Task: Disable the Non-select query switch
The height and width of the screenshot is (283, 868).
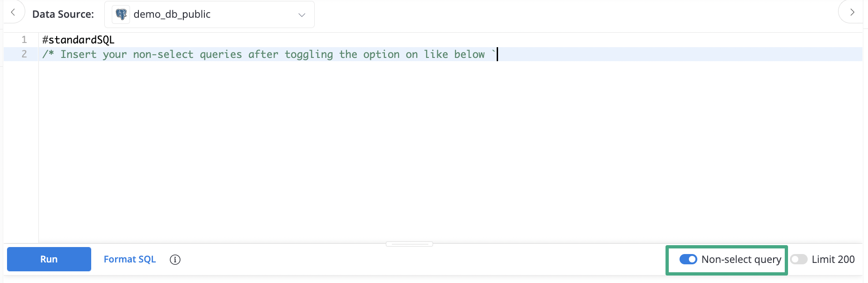Action: click(x=688, y=259)
